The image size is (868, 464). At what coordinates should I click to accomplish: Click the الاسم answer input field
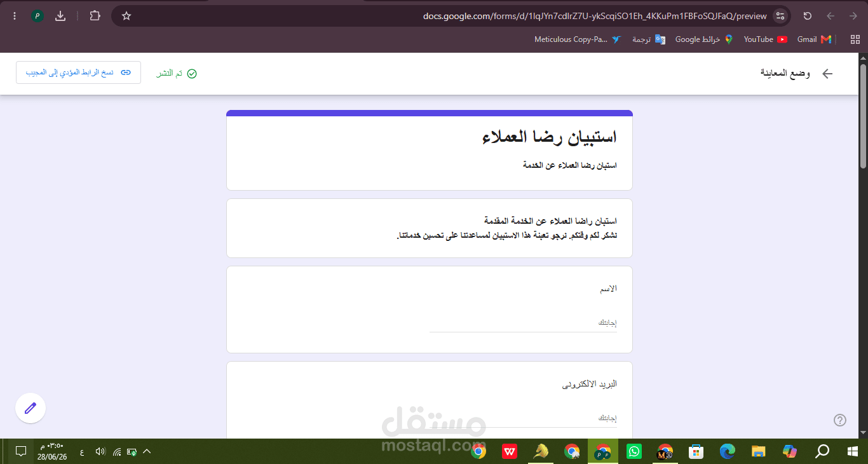coord(523,324)
